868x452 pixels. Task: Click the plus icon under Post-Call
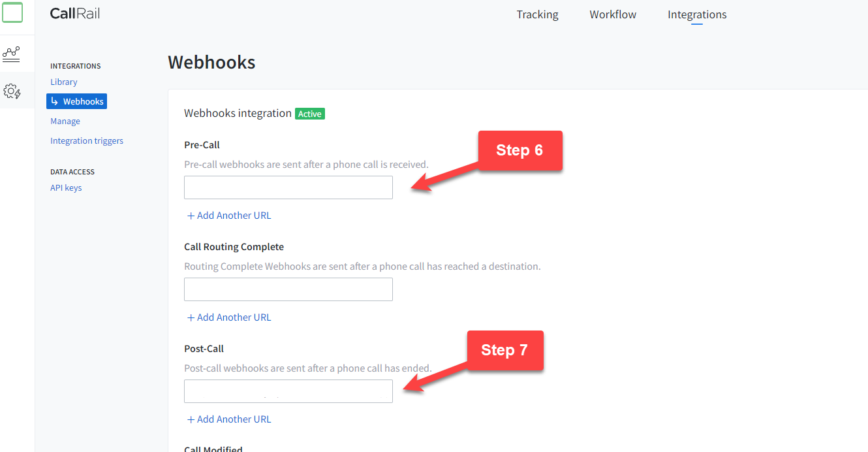click(x=190, y=419)
